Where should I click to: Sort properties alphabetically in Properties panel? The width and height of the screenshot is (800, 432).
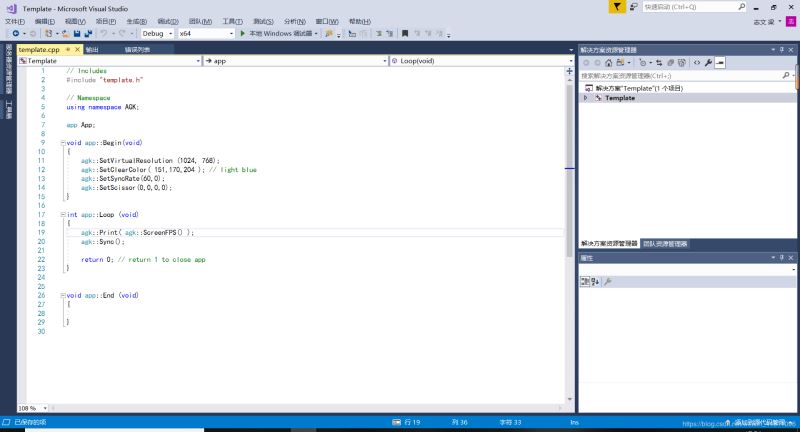click(595, 282)
